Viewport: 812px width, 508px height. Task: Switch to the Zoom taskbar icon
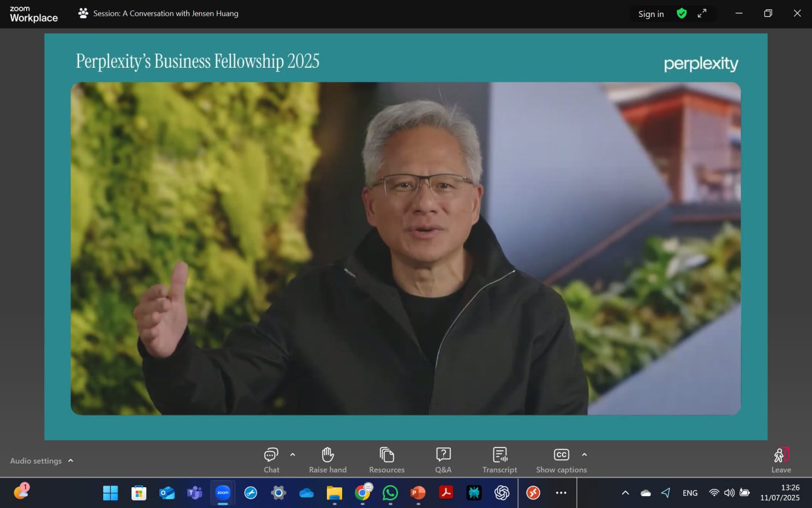(x=223, y=493)
